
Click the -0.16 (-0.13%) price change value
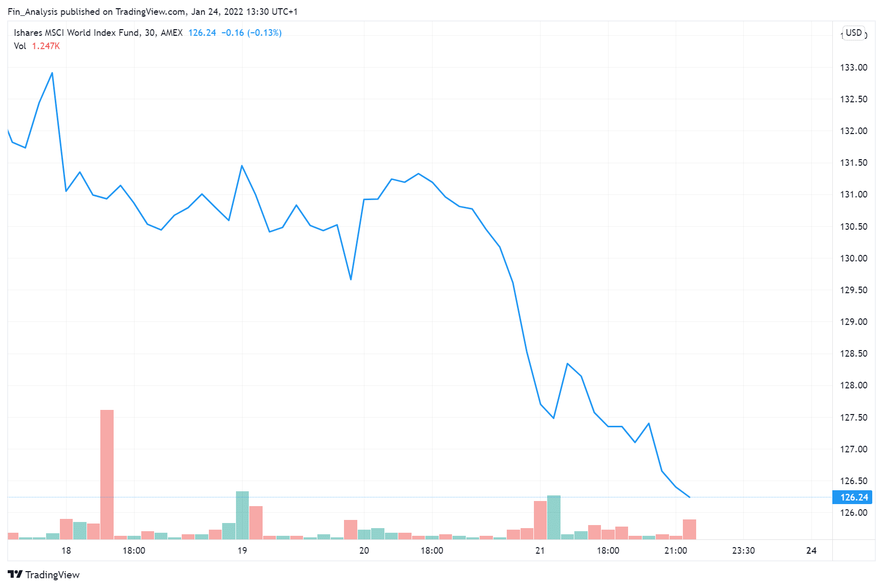tap(251, 33)
